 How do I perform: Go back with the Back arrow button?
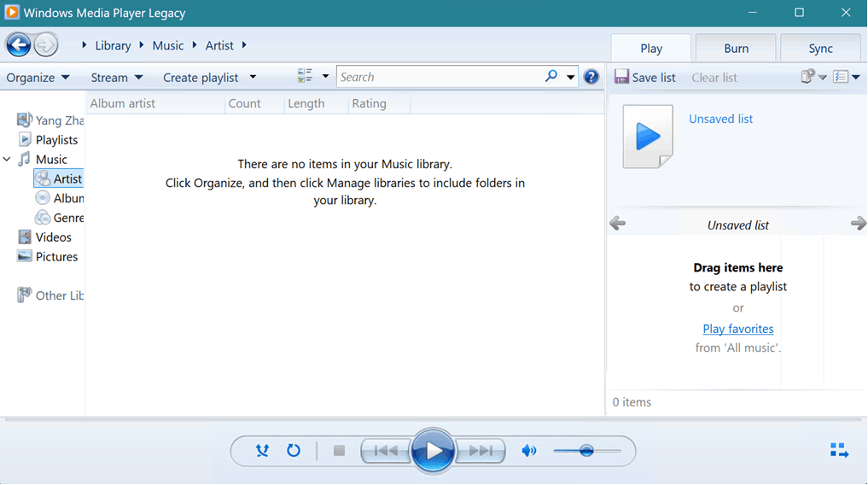[18, 45]
